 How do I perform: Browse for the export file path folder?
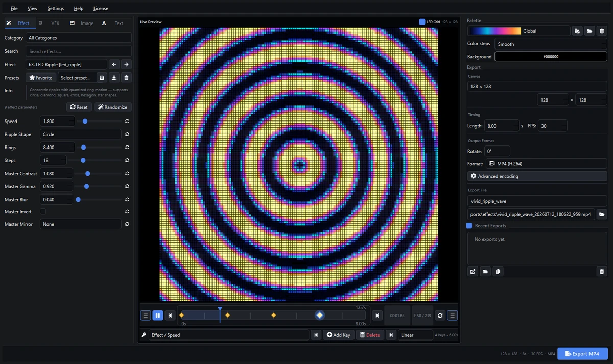coord(602,214)
